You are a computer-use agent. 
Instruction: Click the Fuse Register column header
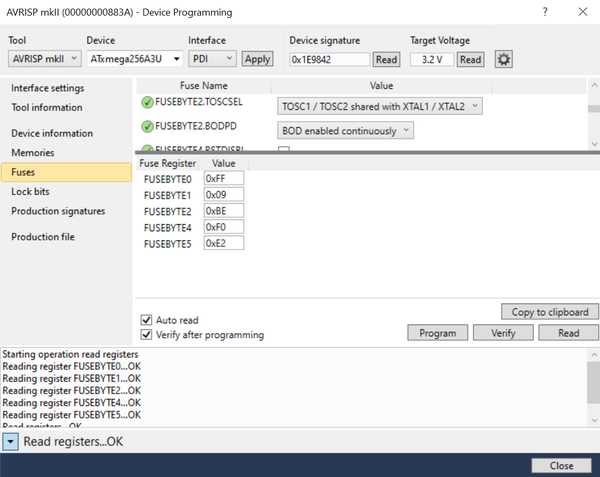(168, 163)
